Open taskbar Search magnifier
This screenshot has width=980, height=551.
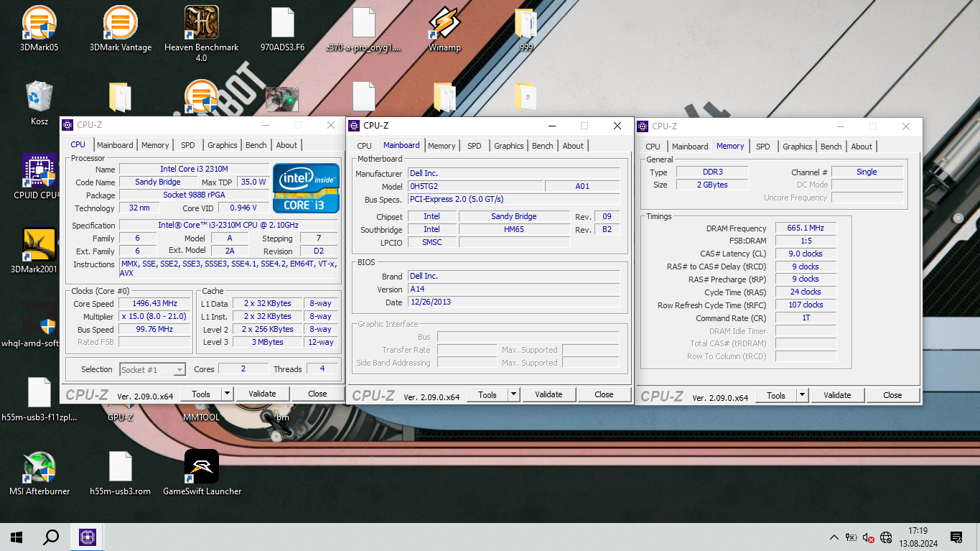pos(51,537)
